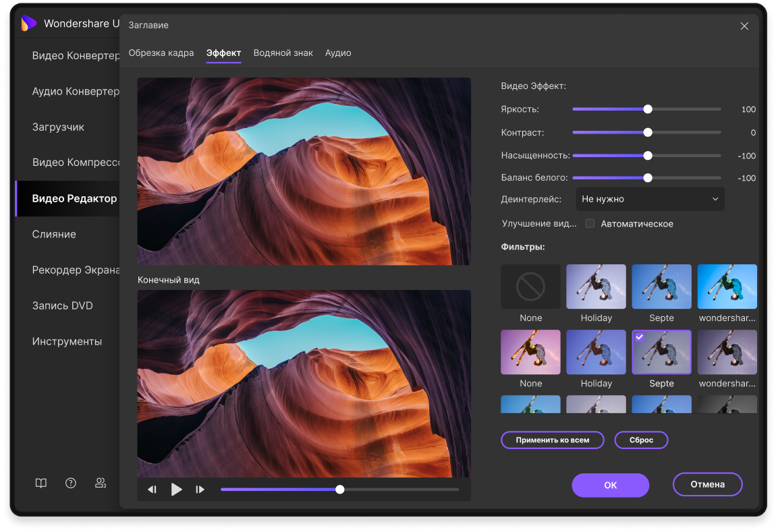Click the playback progress slider handle
The image size is (776, 532).
coord(339,490)
